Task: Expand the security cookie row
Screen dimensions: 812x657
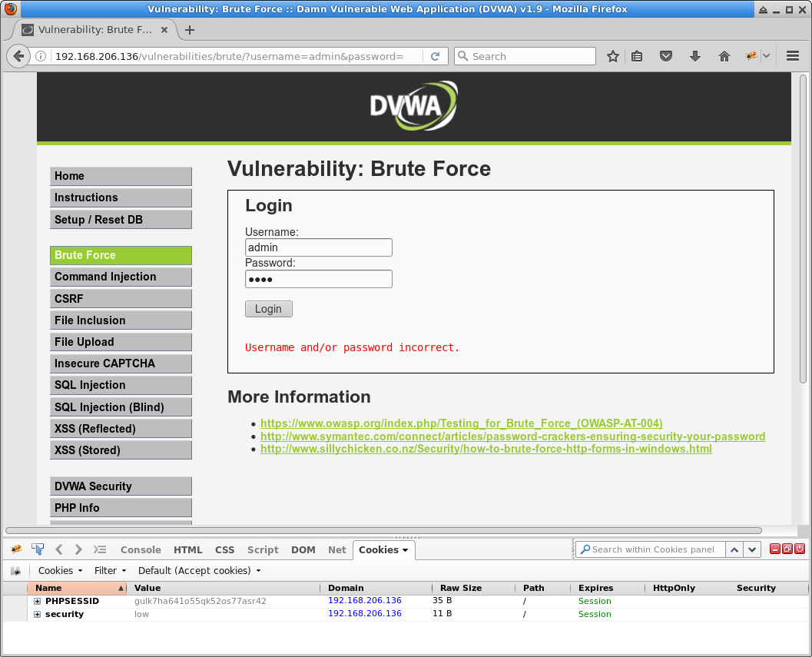Action: coord(38,614)
